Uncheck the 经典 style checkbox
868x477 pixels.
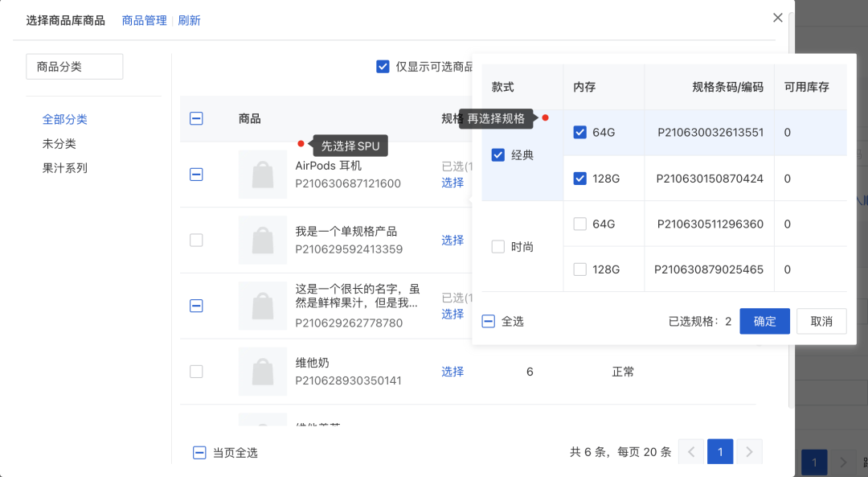click(x=499, y=154)
